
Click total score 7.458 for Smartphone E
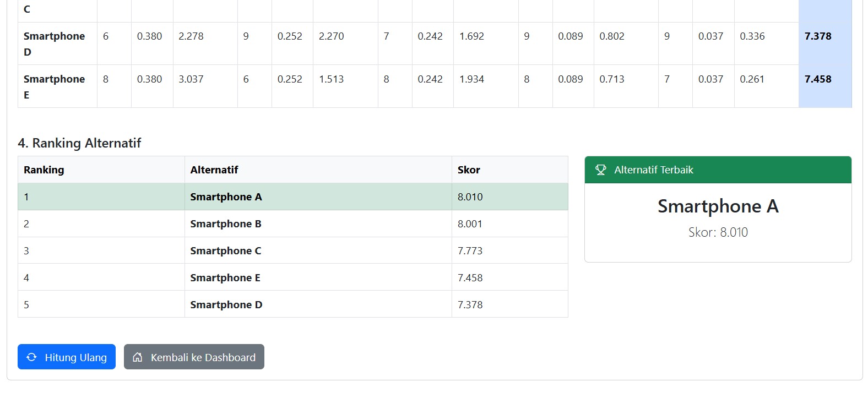(x=818, y=79)
